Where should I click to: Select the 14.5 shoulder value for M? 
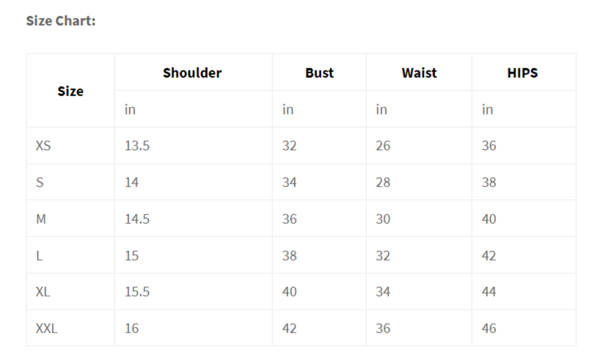137,219
